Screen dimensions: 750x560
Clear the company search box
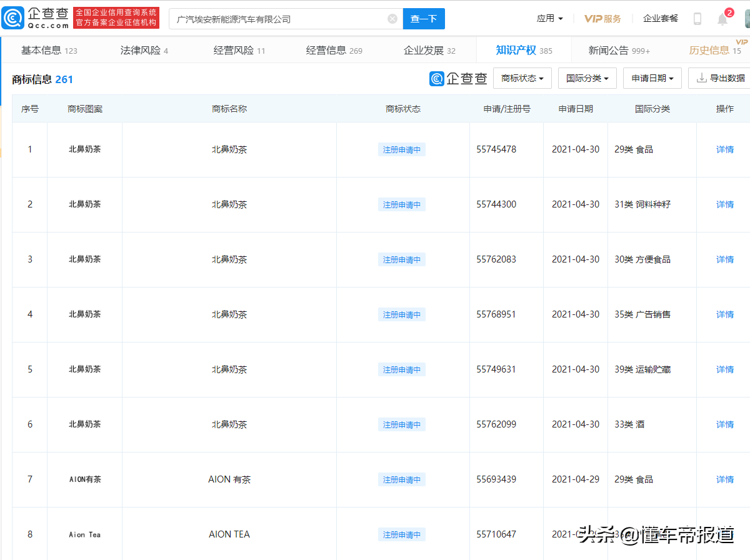pos(392,19)
